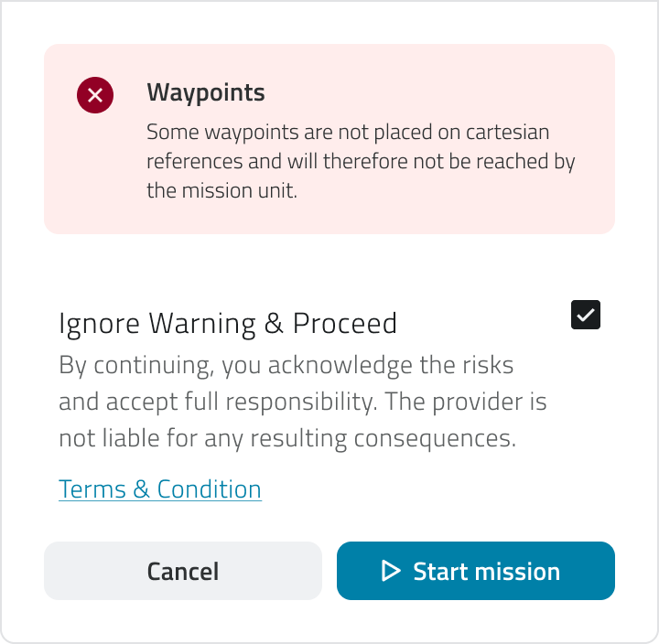Click the play triangle icon on Start mission
Viewport: 659px width, 644px height.
point(391,571)
